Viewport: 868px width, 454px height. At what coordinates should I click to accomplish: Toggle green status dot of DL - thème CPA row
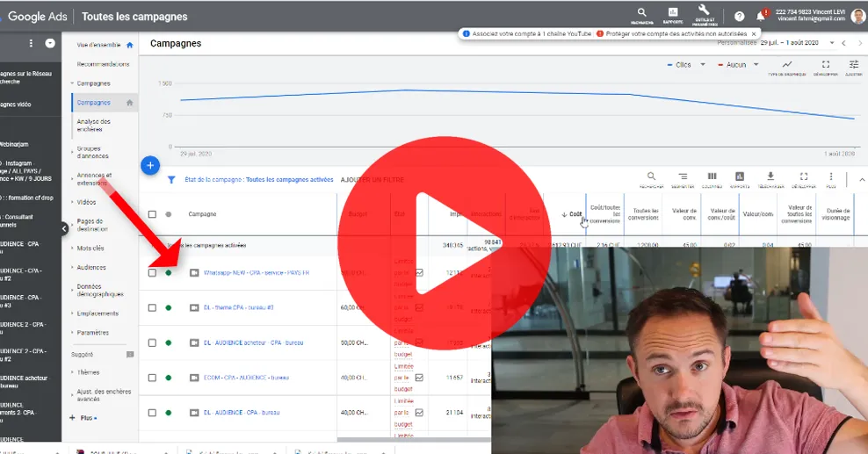click(x=169, y=307)
